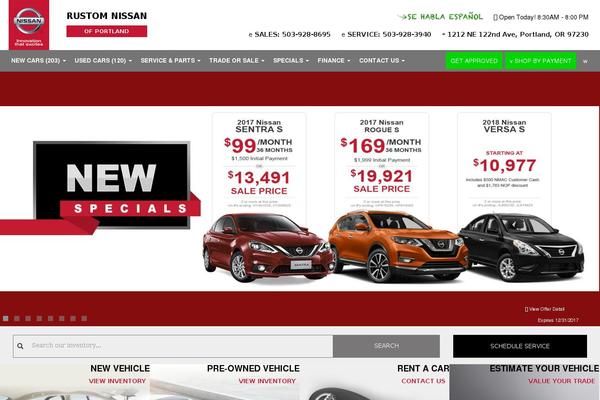Screen dimensions: 600x400
Task: Open the View Offer Detail link
Action: tap(545, 309)
